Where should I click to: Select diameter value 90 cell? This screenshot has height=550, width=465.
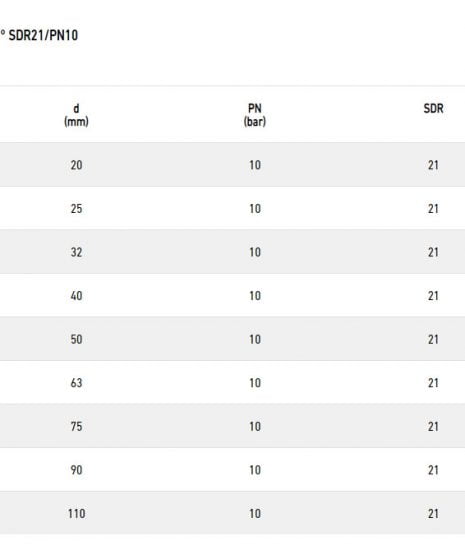tap(76, 470)
